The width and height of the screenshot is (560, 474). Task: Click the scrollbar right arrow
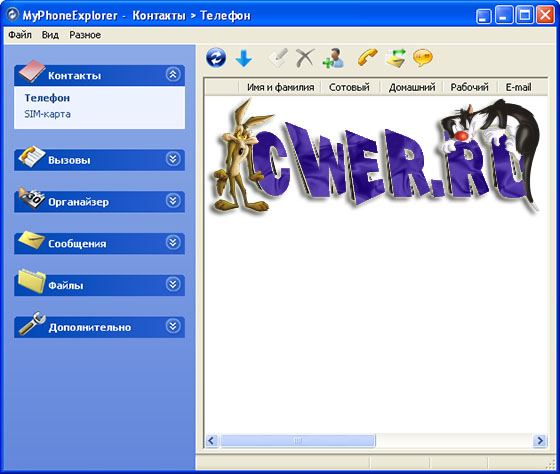point(540,440)
